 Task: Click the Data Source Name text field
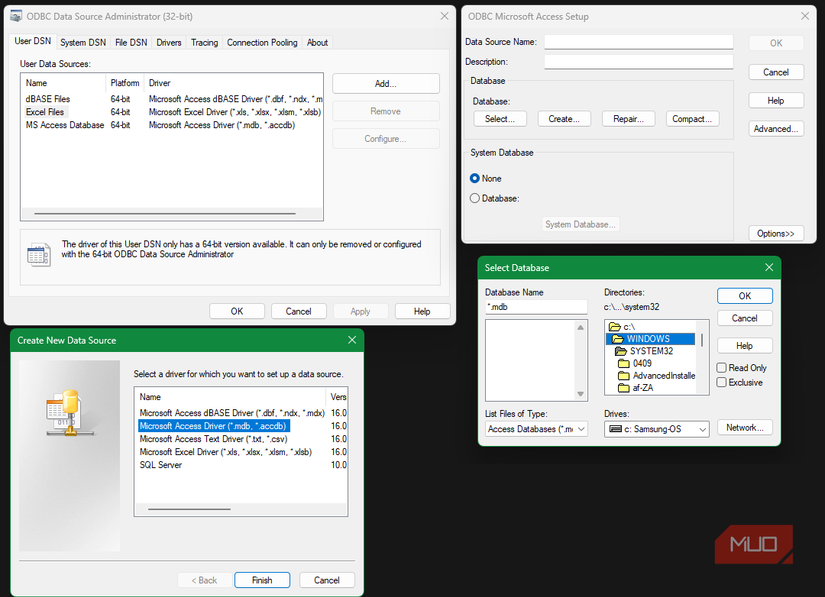coord(639,42)
